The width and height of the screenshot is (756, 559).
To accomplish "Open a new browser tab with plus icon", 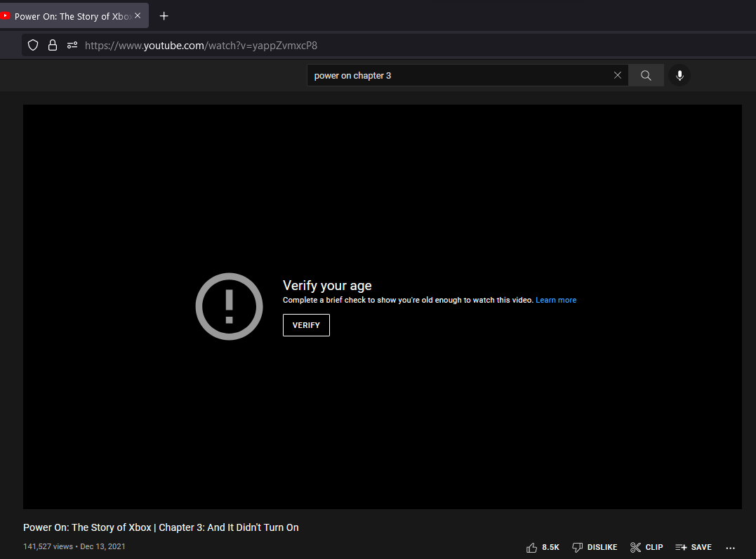I will point(164,16).
